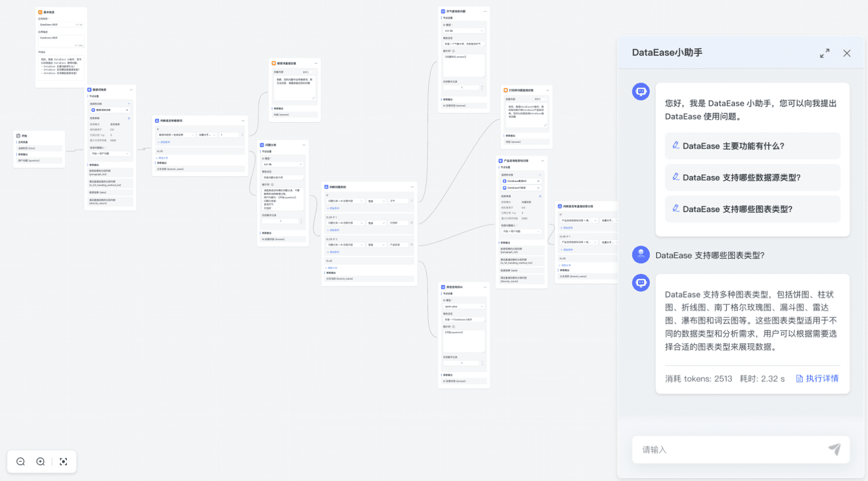Remove DataEase离线KB from knowledge base list
The image size is (868, 481).
click(x=538, y=181)
